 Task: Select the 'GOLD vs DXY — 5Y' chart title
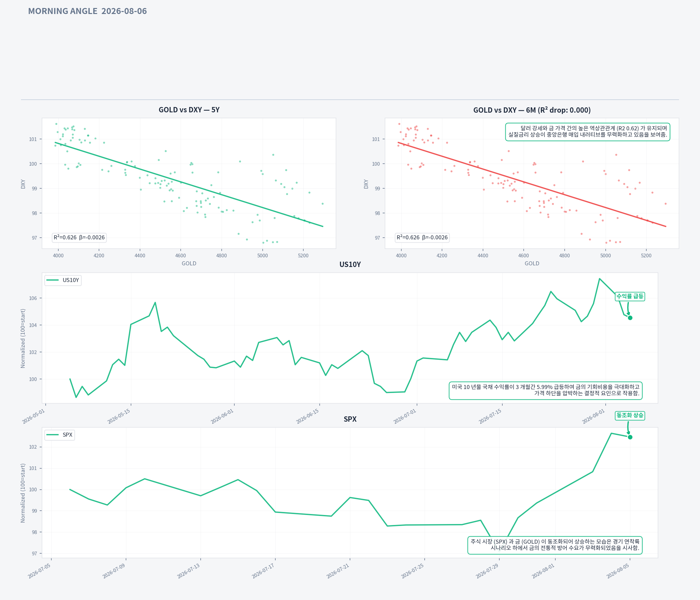click(189, 110)
